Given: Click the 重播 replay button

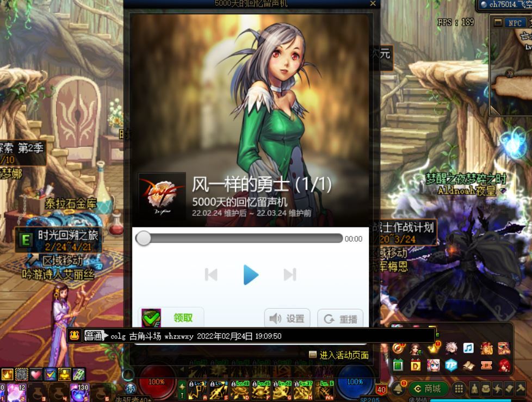Looking at the screenshot, I should click(341, 319).
